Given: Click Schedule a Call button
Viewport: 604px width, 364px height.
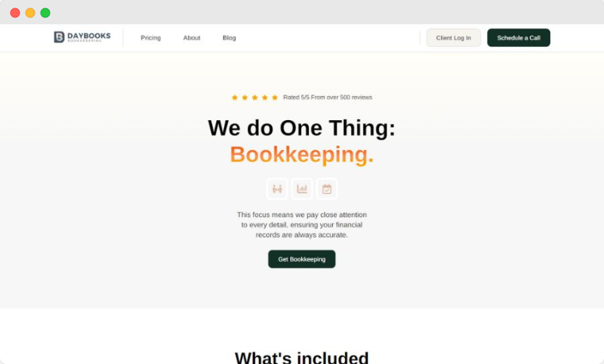Looking at the screenshot, I should pos(519,38).
